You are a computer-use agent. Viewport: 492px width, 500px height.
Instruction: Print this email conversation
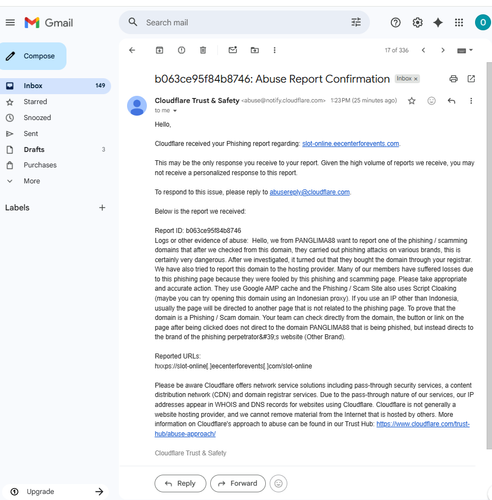coord(453,79)
